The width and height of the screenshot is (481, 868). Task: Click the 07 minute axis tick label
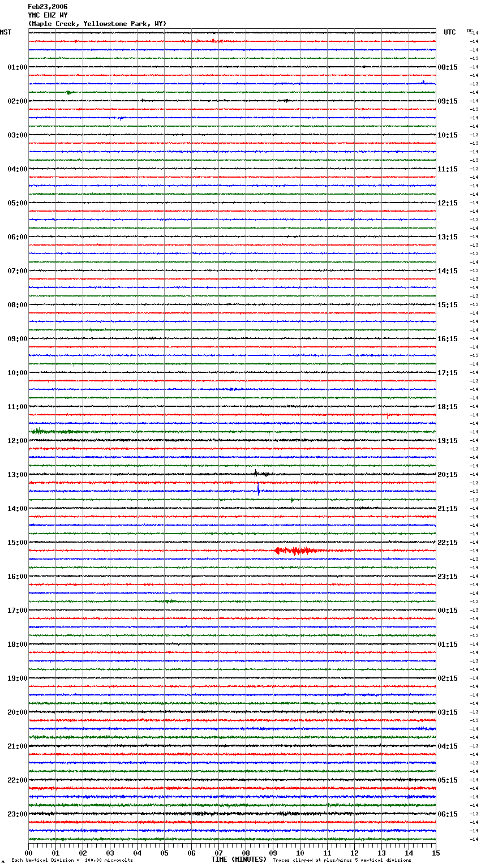pos(218,853)
